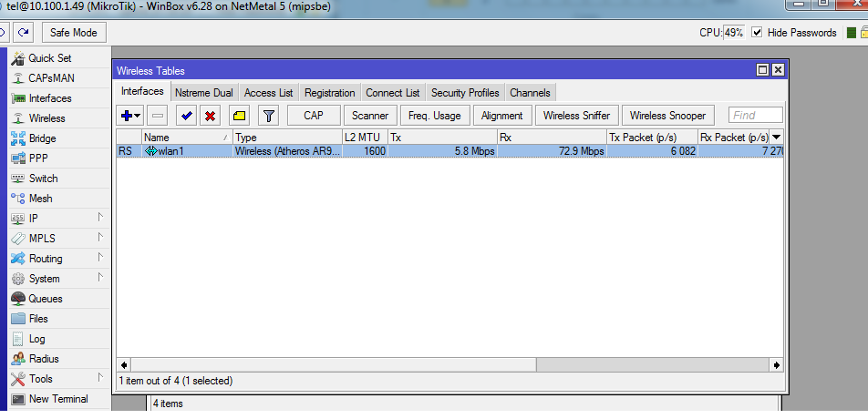Open the Routing sidebar icon
The image size is (868, 419).
(x=18, y=259)
